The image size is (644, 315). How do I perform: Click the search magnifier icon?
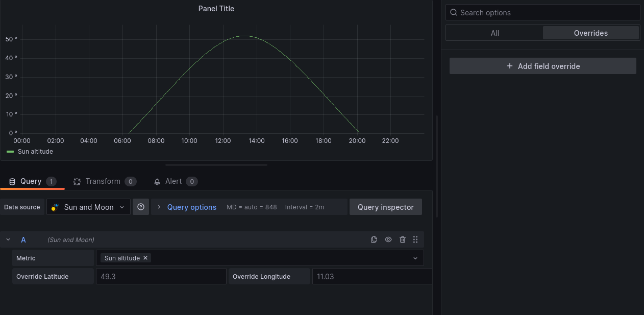click(x=453, y=13)
